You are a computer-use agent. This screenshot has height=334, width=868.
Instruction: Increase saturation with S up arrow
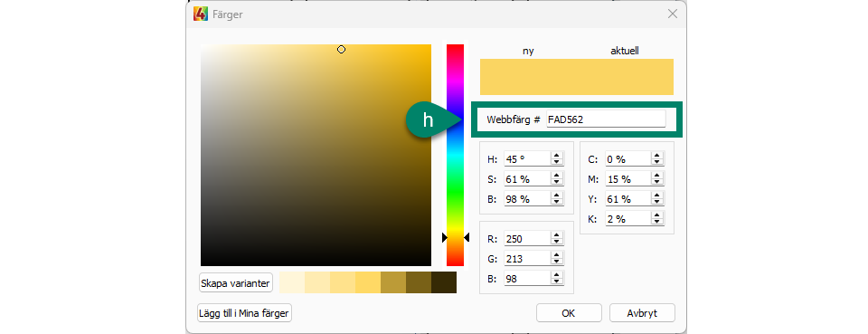(556, 175)
